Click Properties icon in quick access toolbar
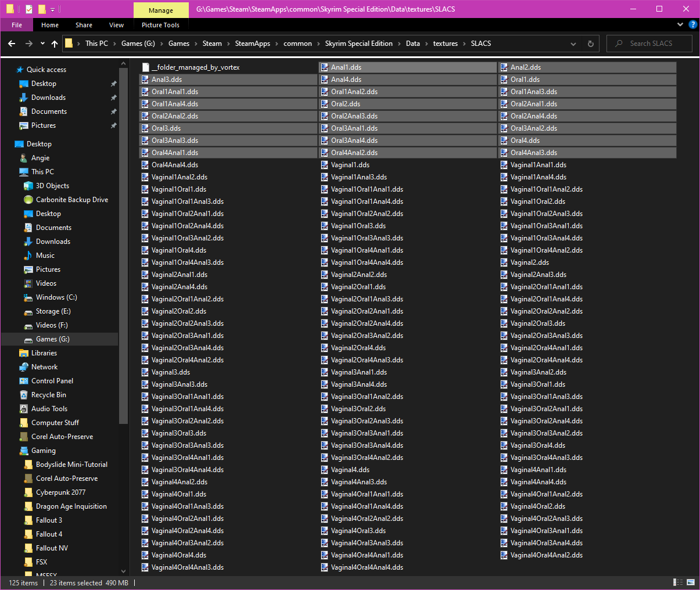 point(29,9)
